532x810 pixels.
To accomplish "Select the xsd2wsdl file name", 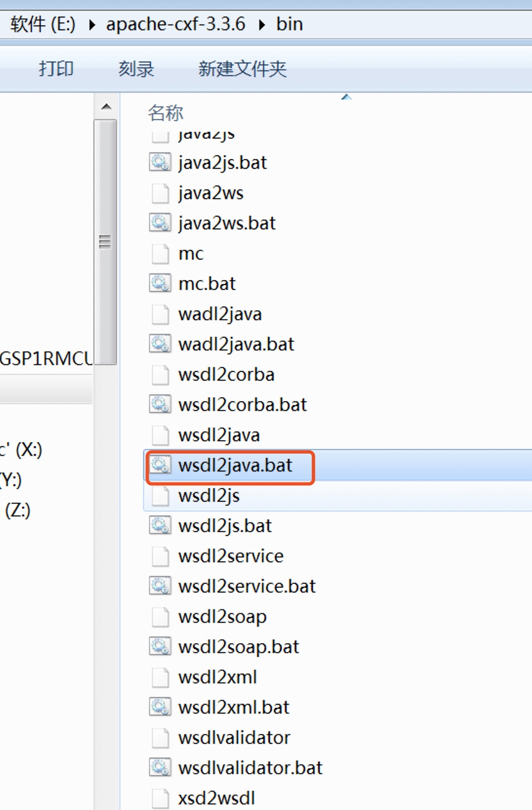I will pos(216,798).
